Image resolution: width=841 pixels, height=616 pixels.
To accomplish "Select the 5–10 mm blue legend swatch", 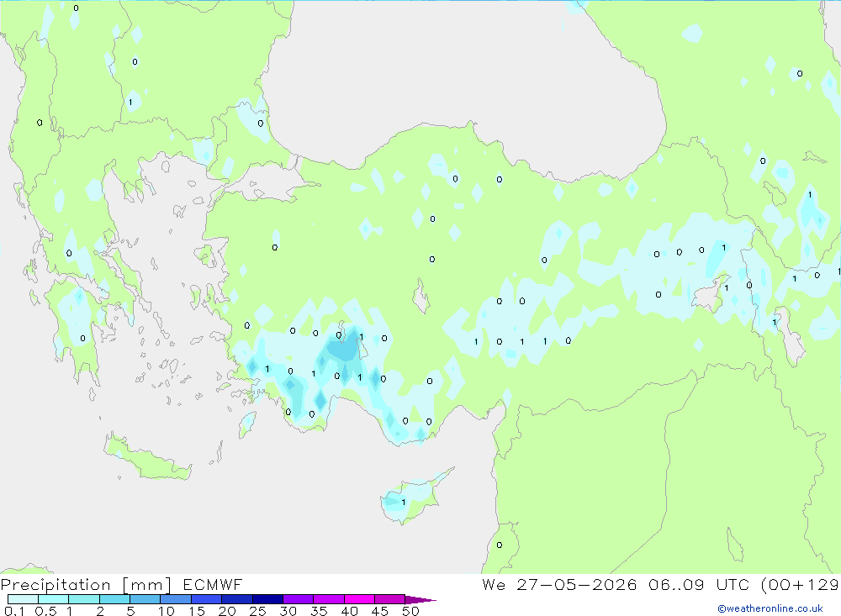I will (x=145, y=599).
